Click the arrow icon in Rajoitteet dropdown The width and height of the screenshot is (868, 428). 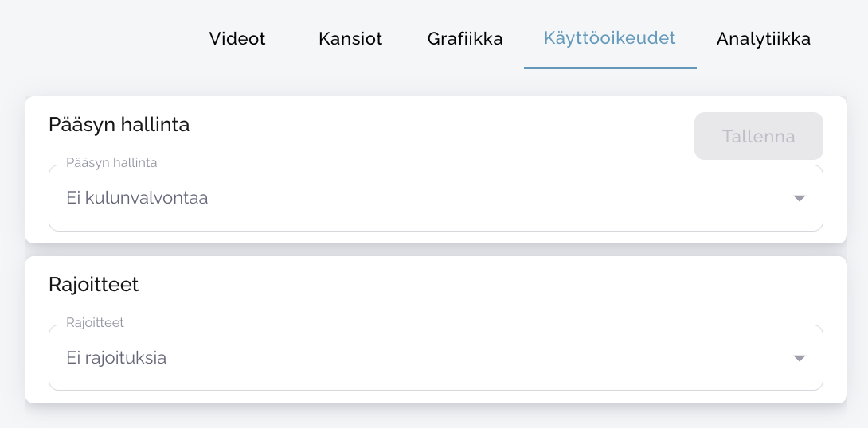point(800,358)
